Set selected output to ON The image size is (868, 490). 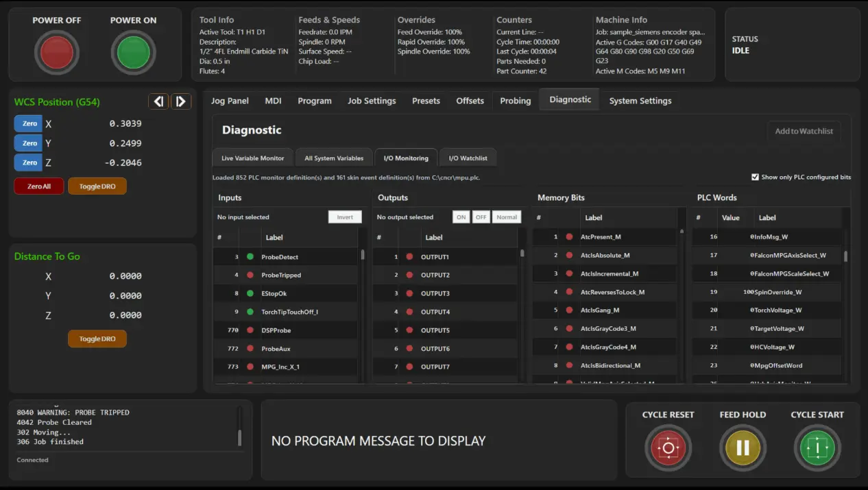461,217
